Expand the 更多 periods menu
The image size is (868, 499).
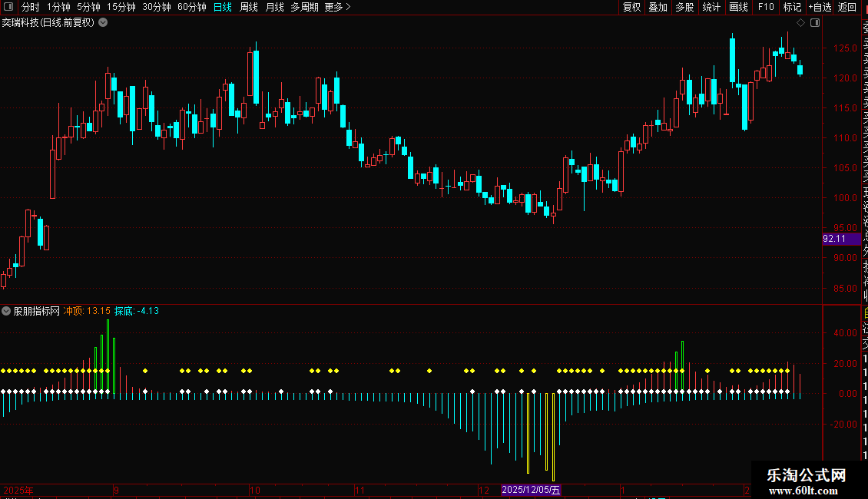click(x=337, y=7)
